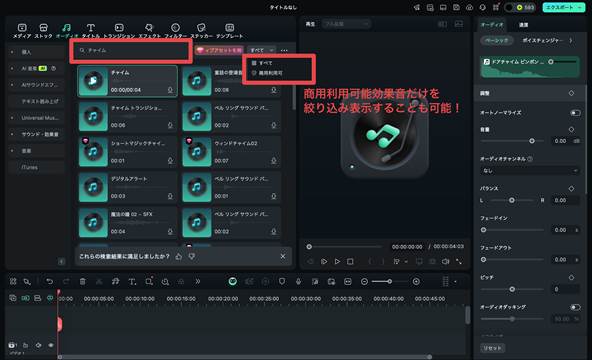Download the チャイム トランジション sound

pos(170,125)
